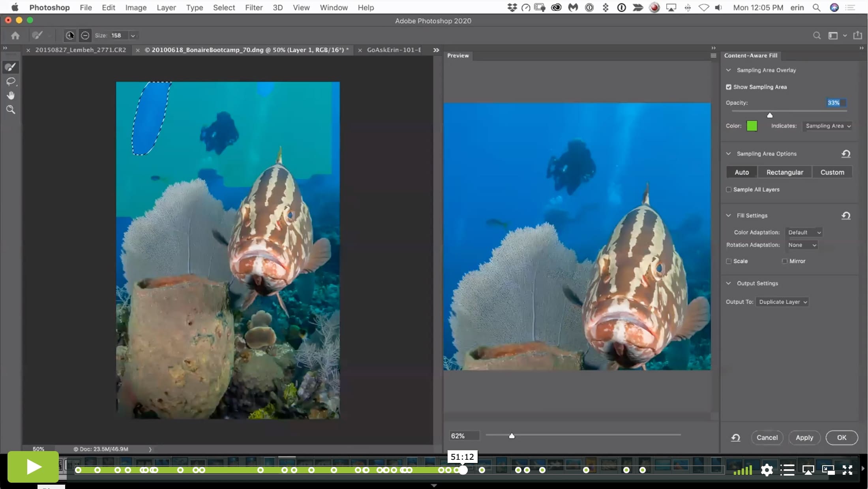Open the Filter menu

253,8
